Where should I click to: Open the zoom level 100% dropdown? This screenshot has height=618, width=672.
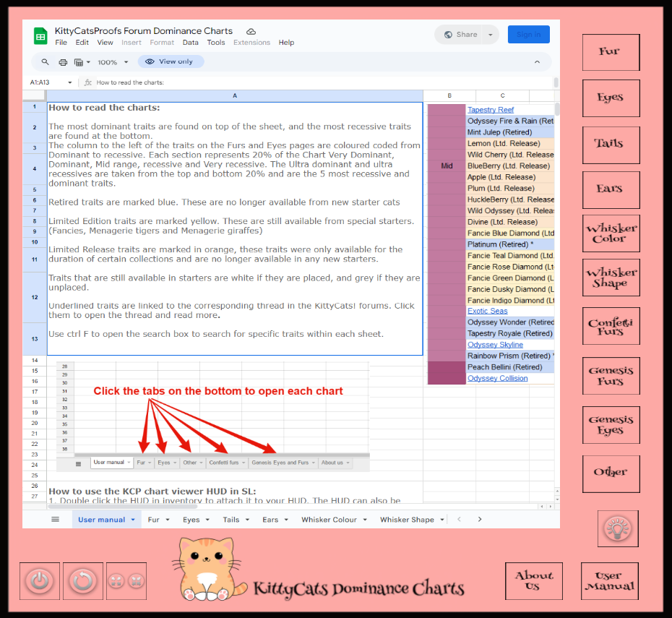113,62
